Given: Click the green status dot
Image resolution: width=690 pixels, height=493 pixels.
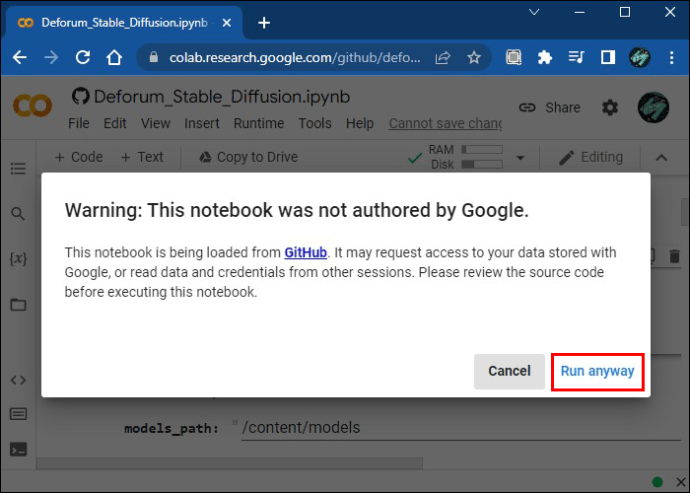Looking at the screenshot, I should click(657, 482).
